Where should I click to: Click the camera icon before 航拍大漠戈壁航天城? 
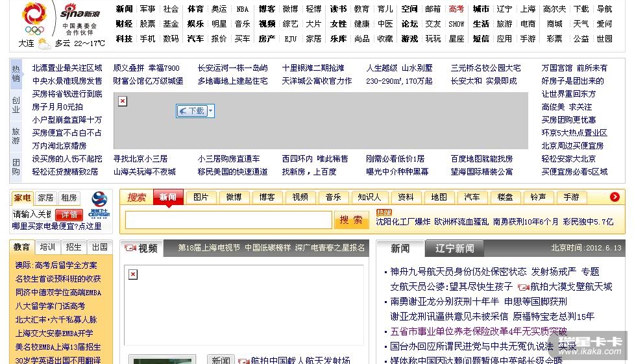[524, 287]
